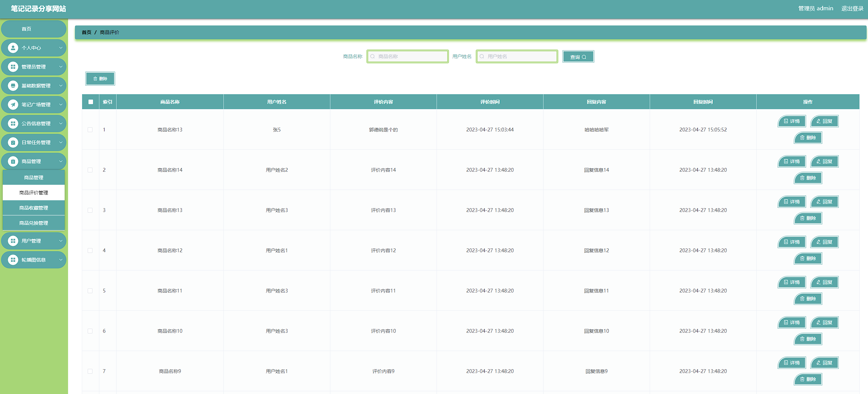Click 退出登录 in top bar

[x=852, y=9]
